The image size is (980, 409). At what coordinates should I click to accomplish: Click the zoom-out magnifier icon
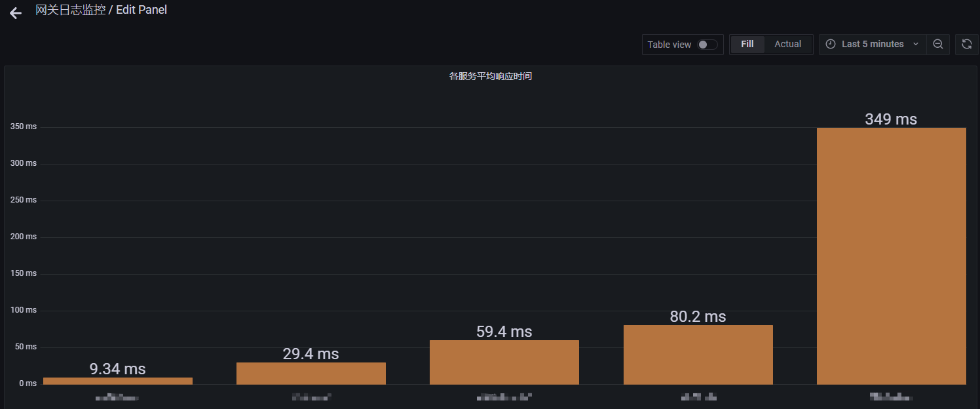[x=938, y=44]
